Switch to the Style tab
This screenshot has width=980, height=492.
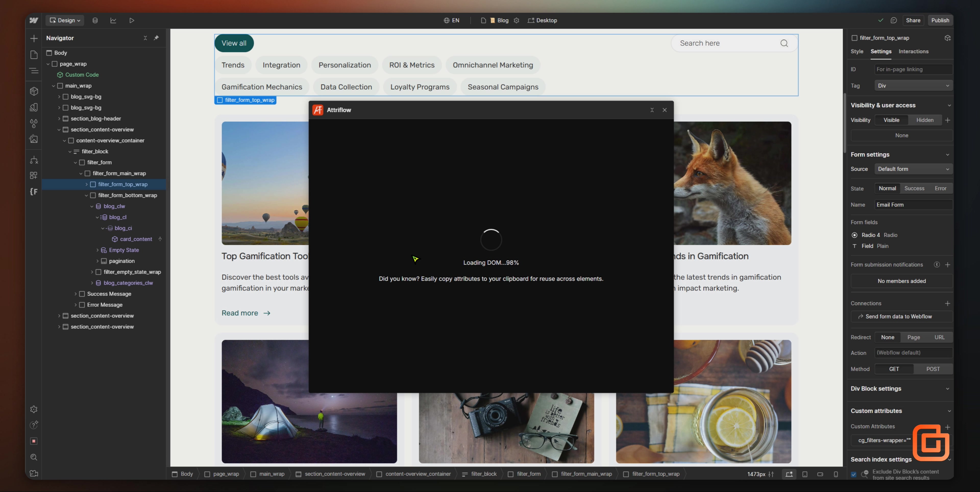point(857,52)
